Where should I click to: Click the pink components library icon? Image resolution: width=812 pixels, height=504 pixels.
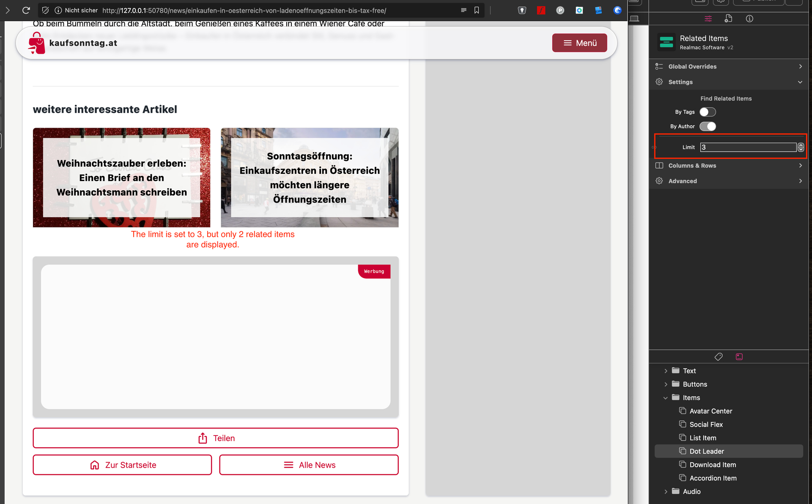point(739,357)
